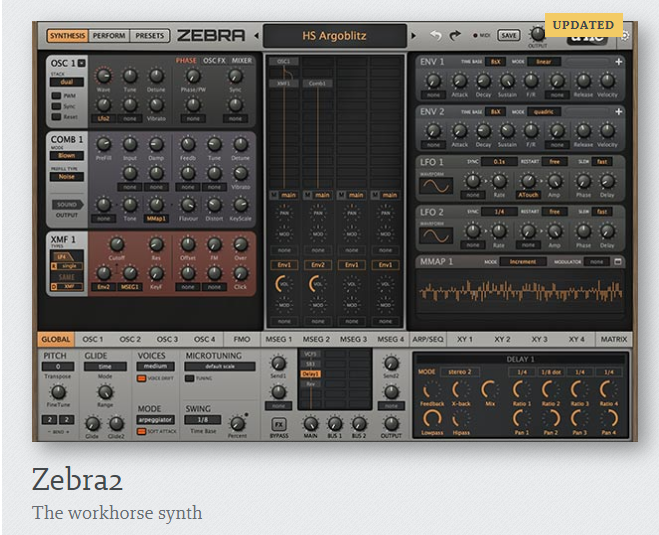Click the MIXER button in OSC 1
659x535 pixels.
pos(242,61)
